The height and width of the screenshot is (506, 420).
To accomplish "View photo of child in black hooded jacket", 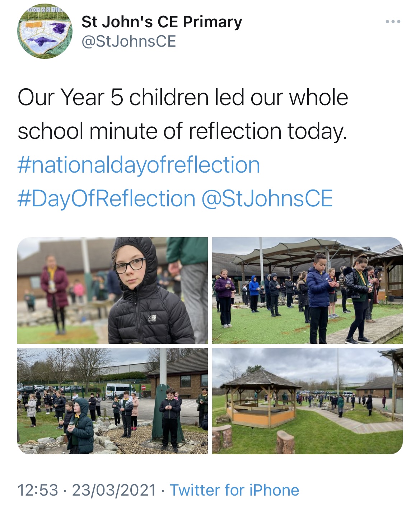I will click(112, 290).
